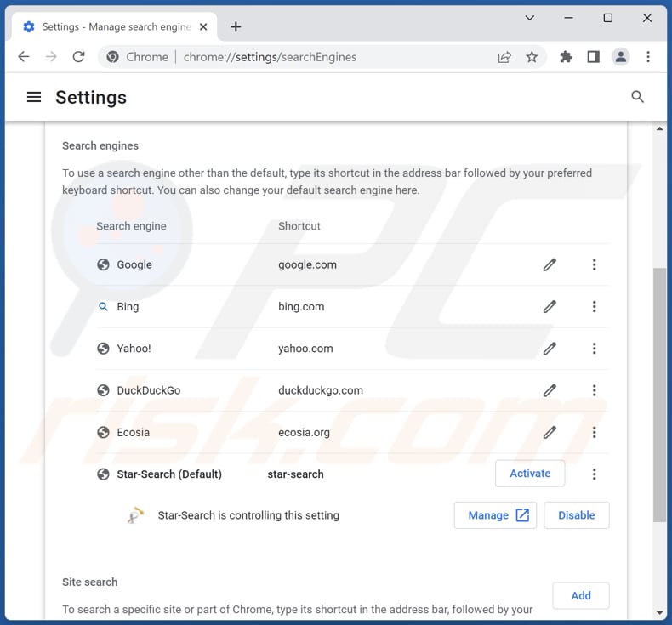The image size is (672, 625).
Task: Open more actions for Yahoo!
Action: (x=594, y=349)
